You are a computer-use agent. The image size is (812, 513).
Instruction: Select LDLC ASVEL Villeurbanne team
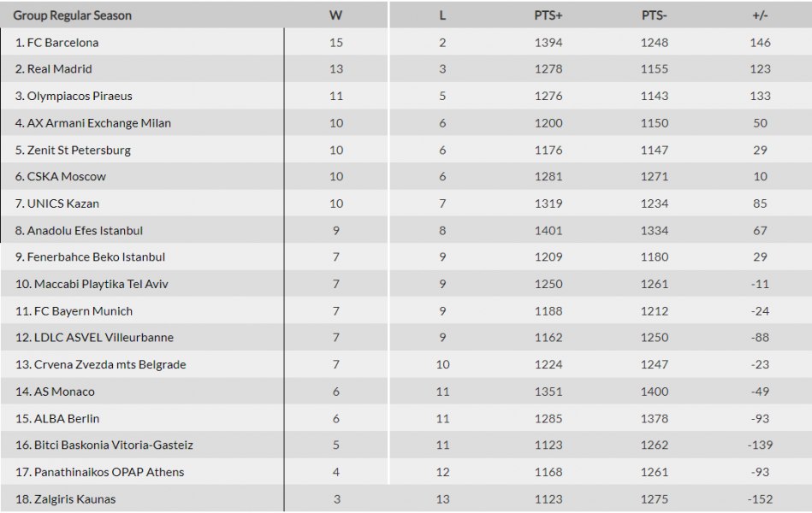tap(104, 338)
